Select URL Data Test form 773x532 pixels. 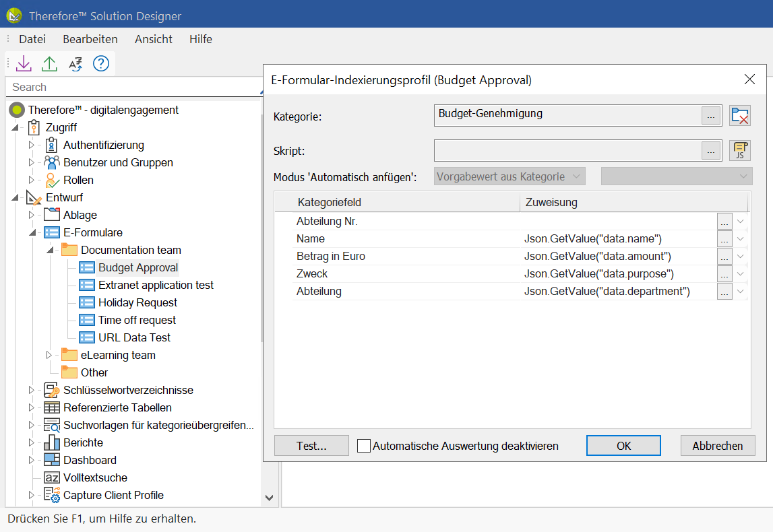(135, 338)
